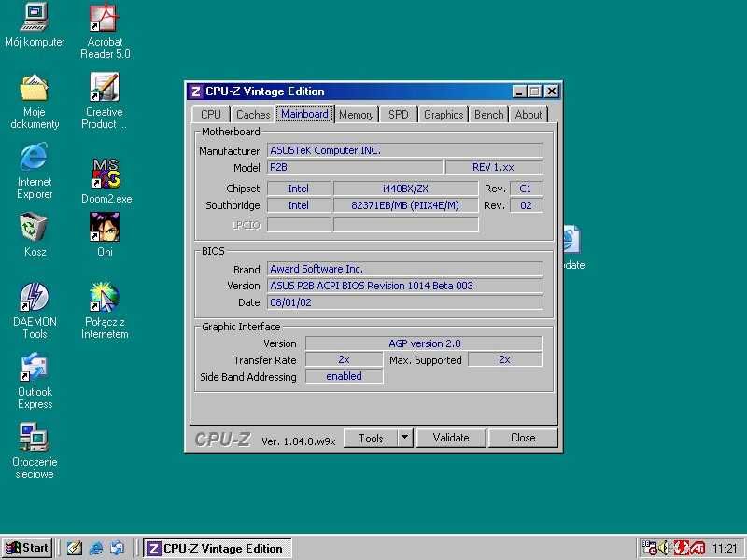Click the notepad quick launch icon in taskbar
The width and height of the screenshot is (747, 560).
(x=75, y=549)
